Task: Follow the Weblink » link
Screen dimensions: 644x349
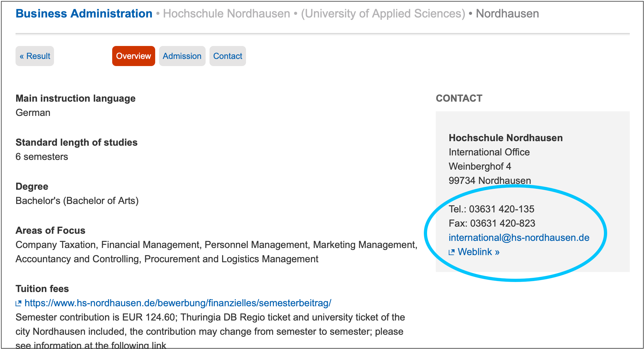Action: [x=478, y=252]
